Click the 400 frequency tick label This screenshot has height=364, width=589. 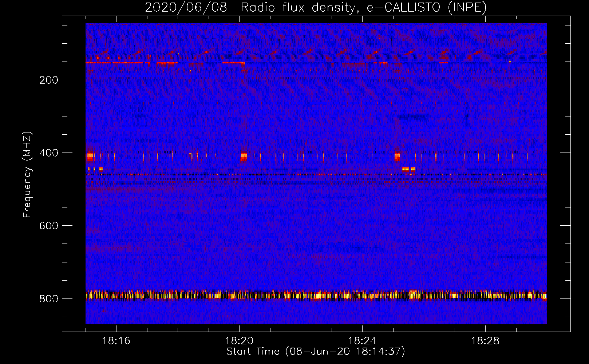click(x=49, y=153)
